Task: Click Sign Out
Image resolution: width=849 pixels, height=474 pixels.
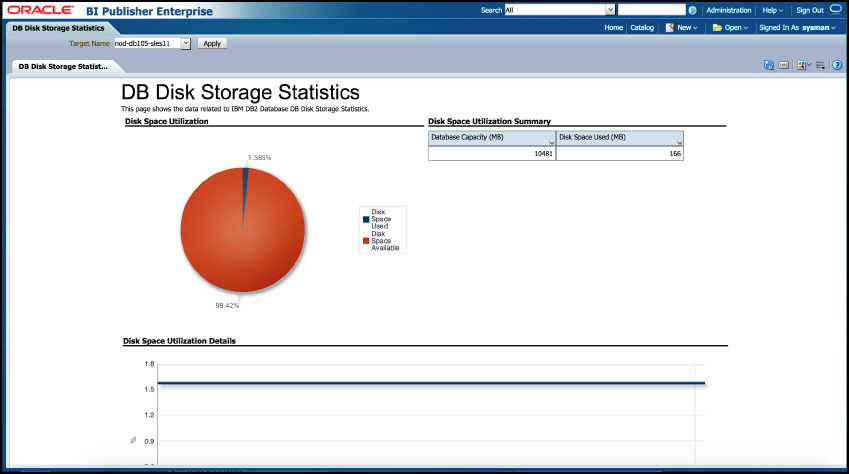Action: coord(809,10)
